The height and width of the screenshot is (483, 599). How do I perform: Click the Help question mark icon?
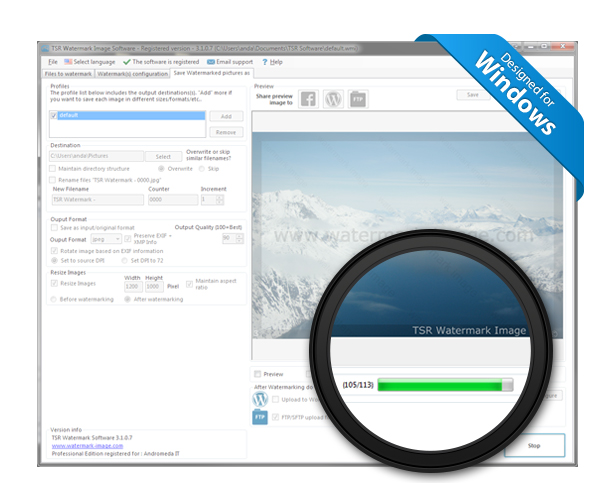pyautogui.click(x=264, y=62)
